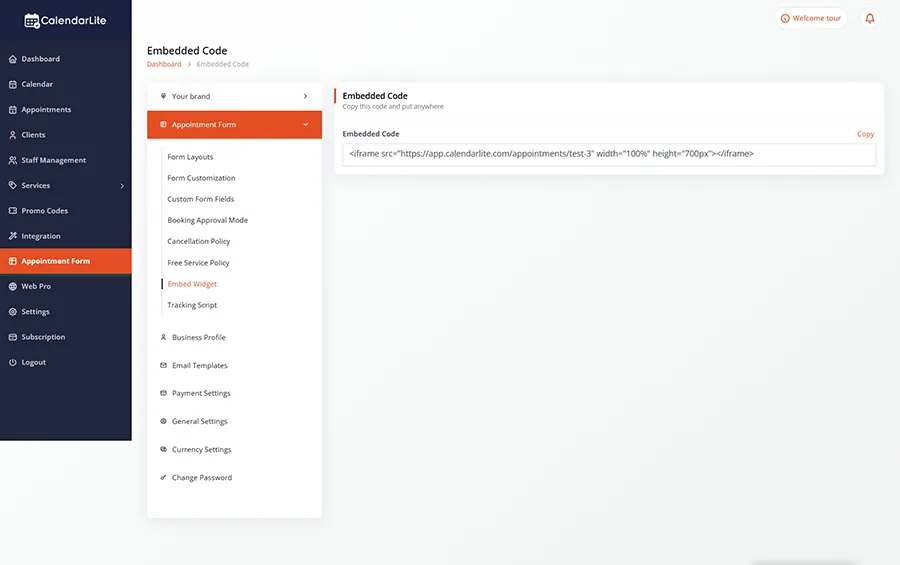Open Email Templates settings
The image size is (900, 565).
(200, 366)
